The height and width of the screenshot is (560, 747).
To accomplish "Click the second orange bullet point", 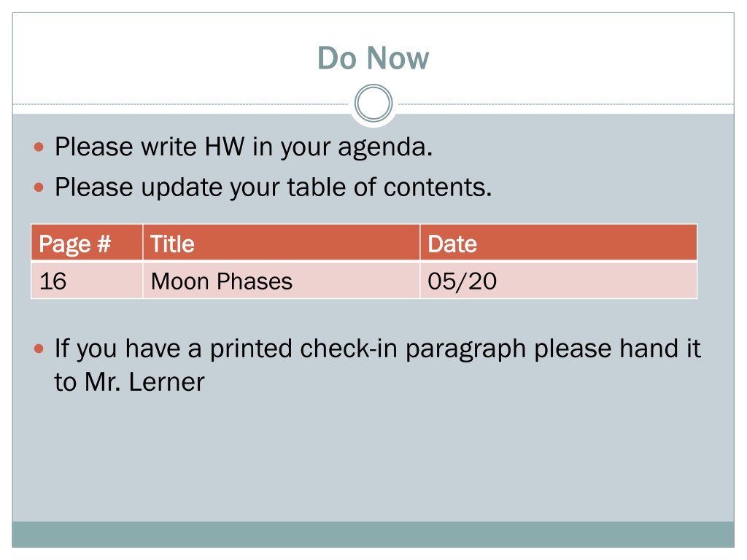I will click(x=39, y=187).
